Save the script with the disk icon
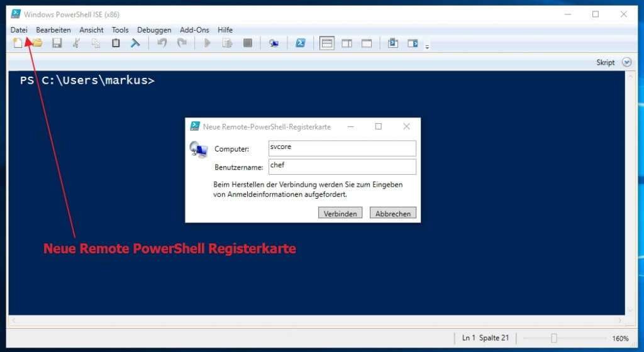 click(x=57, y=43)
